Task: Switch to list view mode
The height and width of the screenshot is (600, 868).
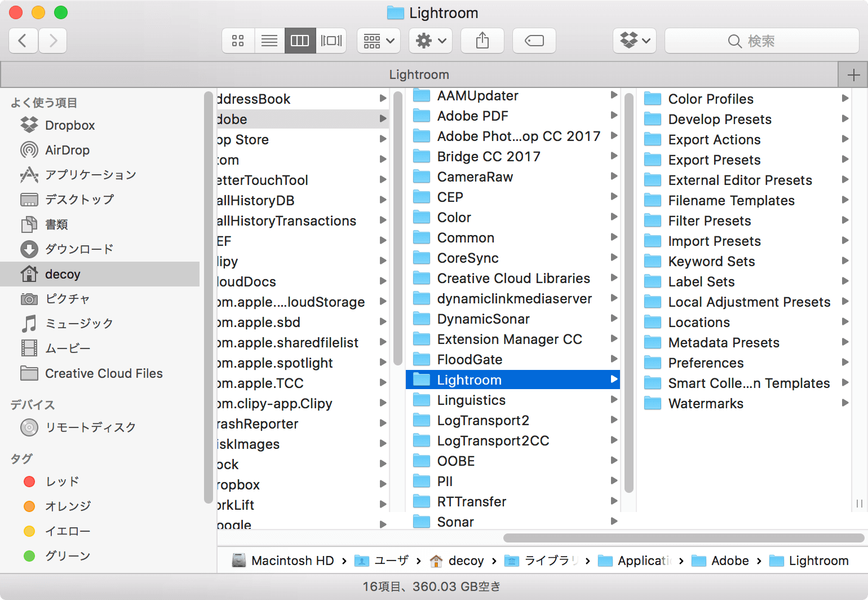Action: point(269,41)
